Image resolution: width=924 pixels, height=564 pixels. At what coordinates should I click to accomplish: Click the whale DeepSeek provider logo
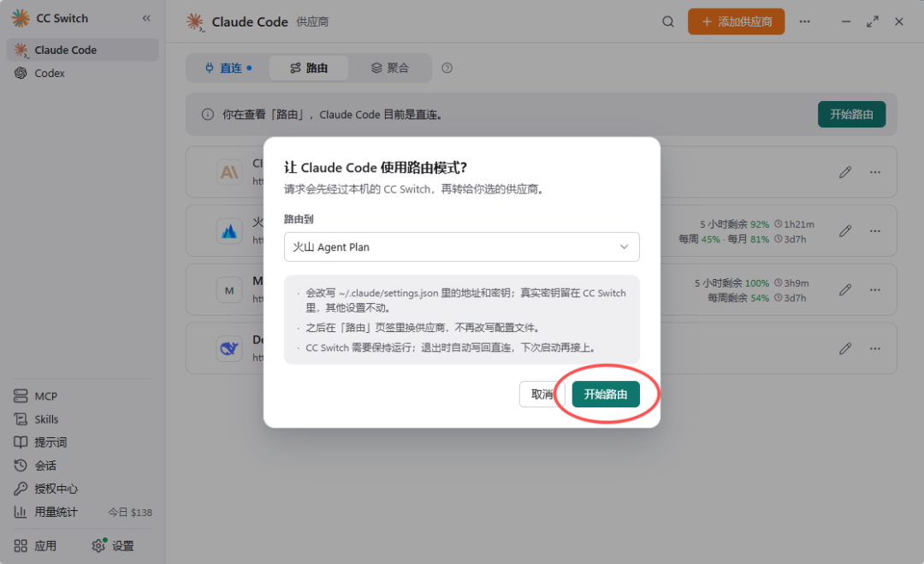tap(229, 349)
